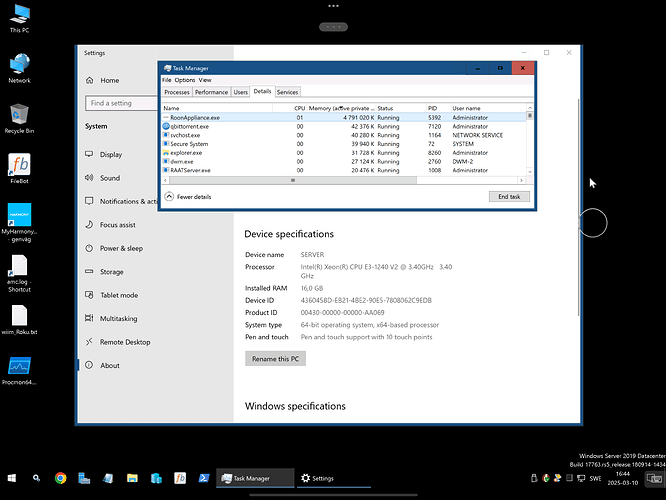Viewport: 666px width, 500px height.
Task: Select svchost.exe process row
Action: (x=344, y=135)
